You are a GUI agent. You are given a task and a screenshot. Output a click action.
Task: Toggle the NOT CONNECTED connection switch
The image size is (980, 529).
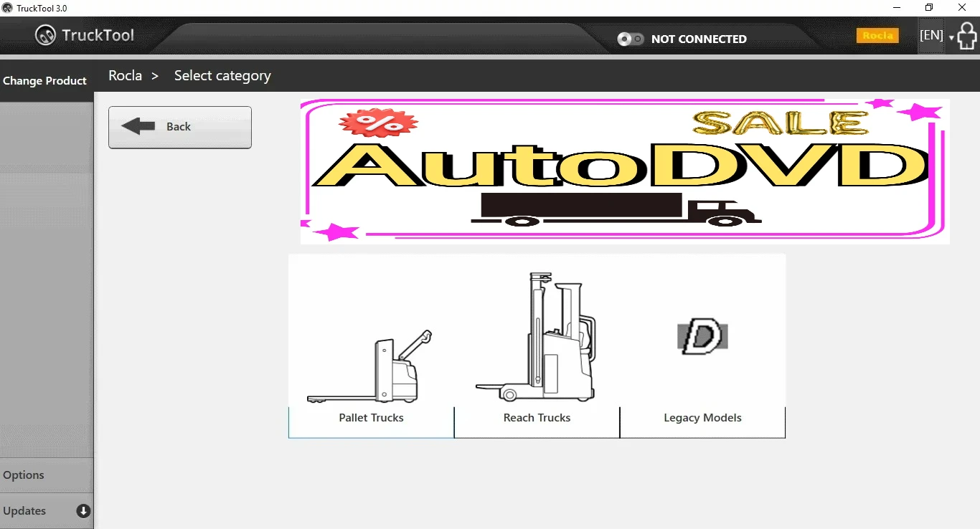[631, 39]
